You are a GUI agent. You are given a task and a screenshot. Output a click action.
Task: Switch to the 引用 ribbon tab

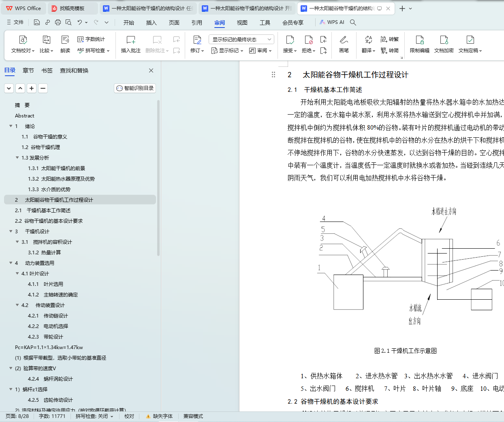click(197, 23)
